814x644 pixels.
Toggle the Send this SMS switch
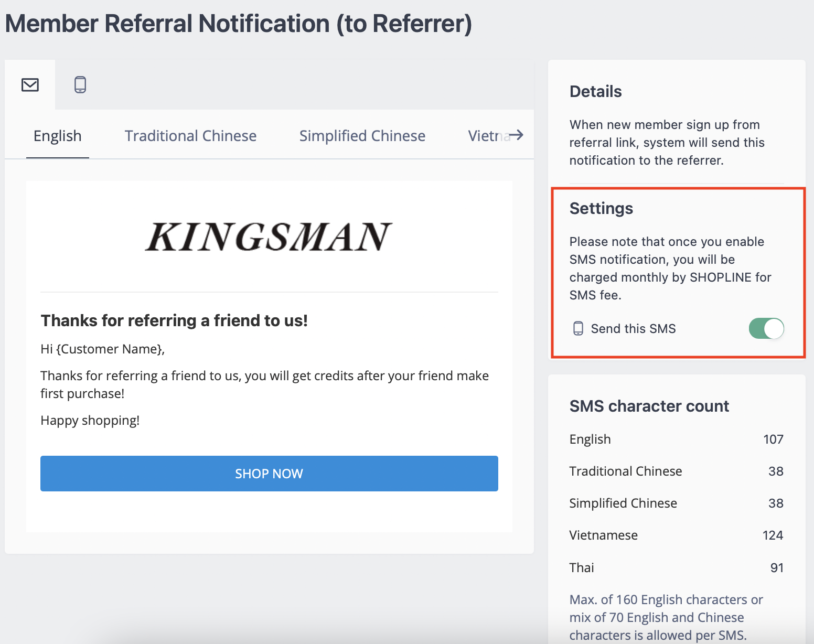coord(766,329)
